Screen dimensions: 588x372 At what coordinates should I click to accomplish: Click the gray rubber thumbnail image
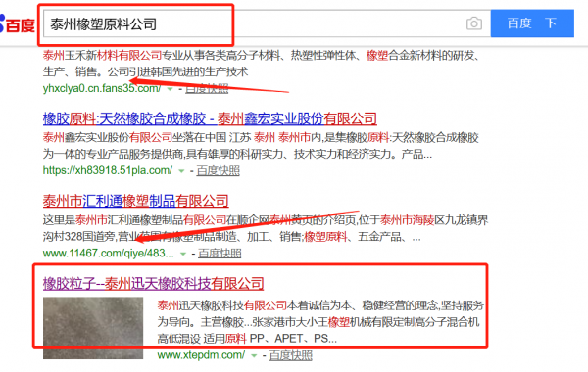point(93,328)
